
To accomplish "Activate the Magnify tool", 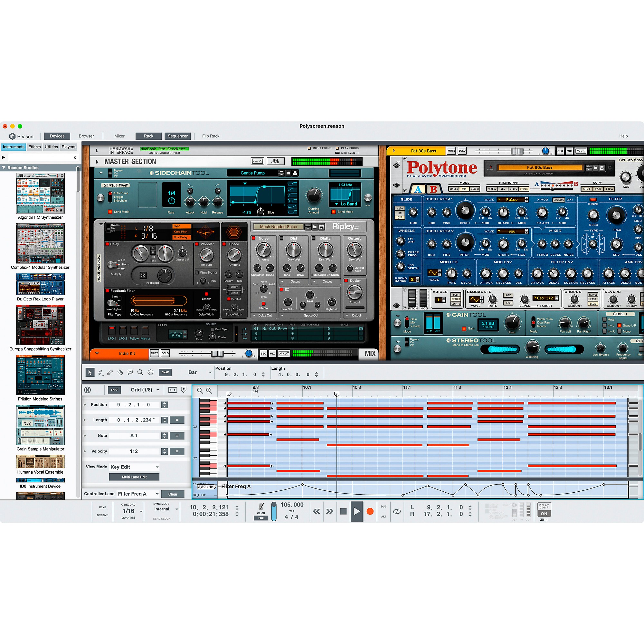I will coord(140,372).
